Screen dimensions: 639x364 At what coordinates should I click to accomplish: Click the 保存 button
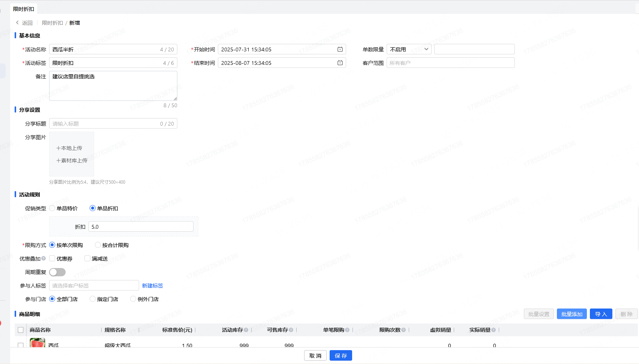[x=341, y=355]
